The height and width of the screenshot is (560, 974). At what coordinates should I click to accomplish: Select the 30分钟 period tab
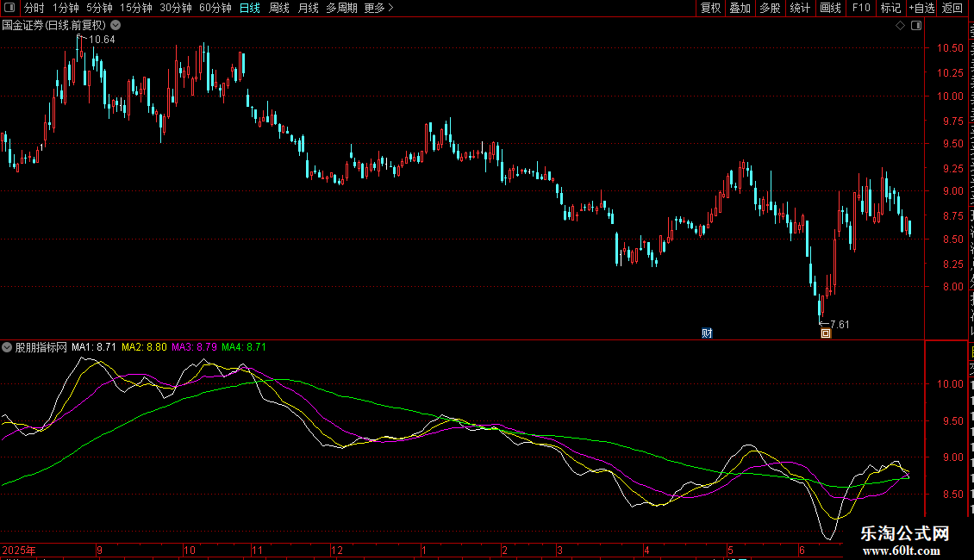[x=175, y=8]
